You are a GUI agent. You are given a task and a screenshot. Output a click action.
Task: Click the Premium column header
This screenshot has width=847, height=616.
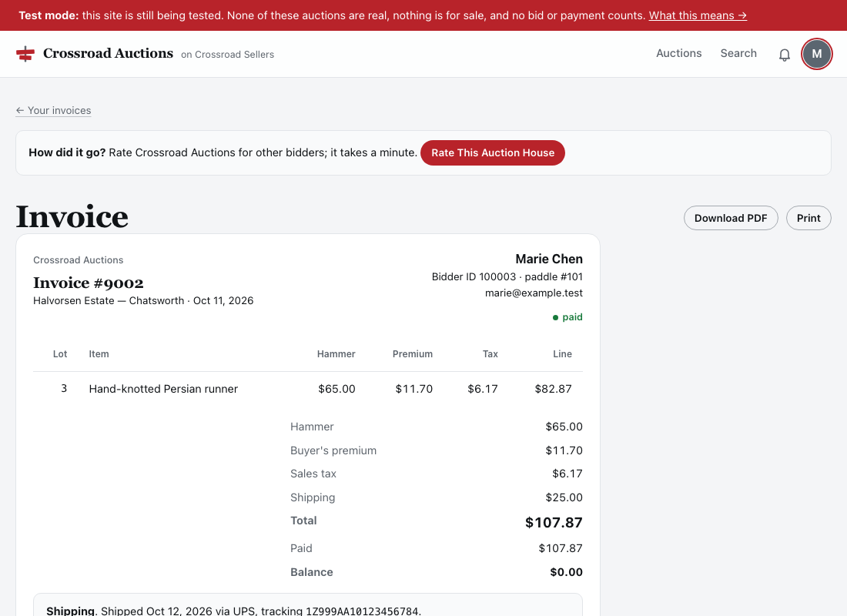point(413,354)
